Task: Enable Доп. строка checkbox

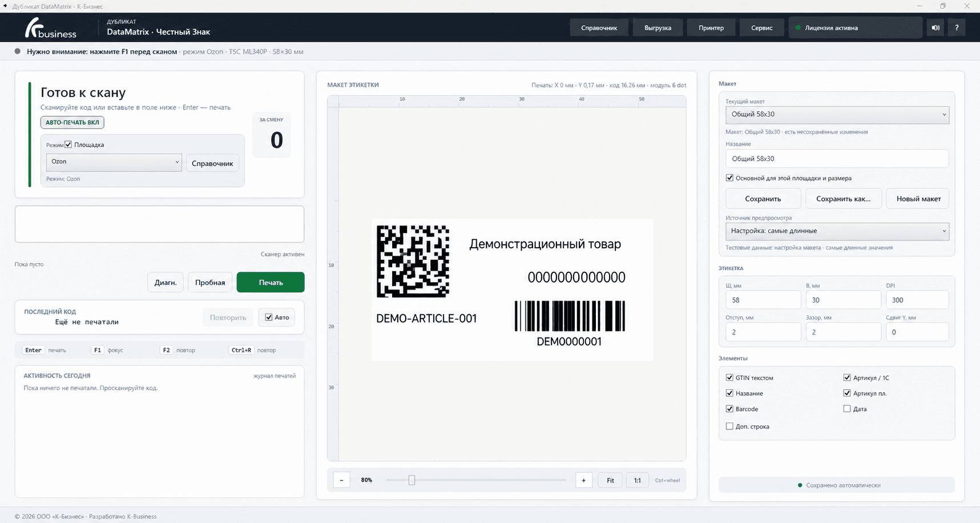Action: 729,426
